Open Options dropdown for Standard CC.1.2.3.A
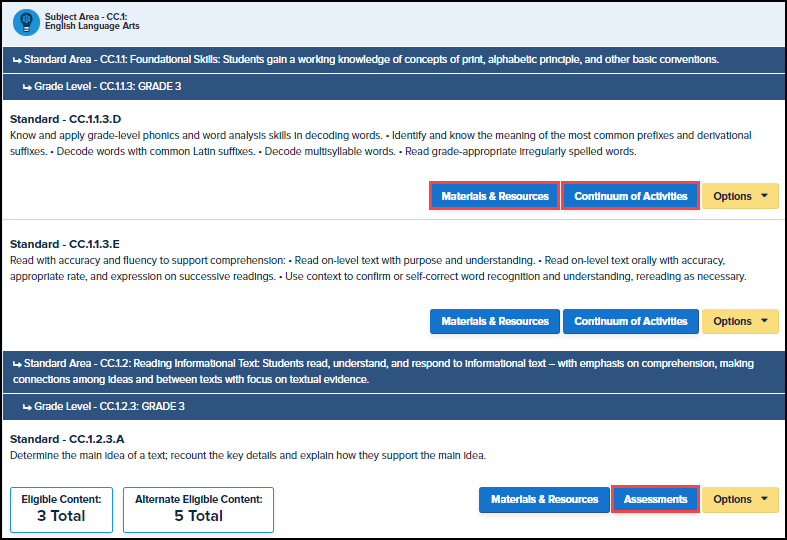 point(739,499)
